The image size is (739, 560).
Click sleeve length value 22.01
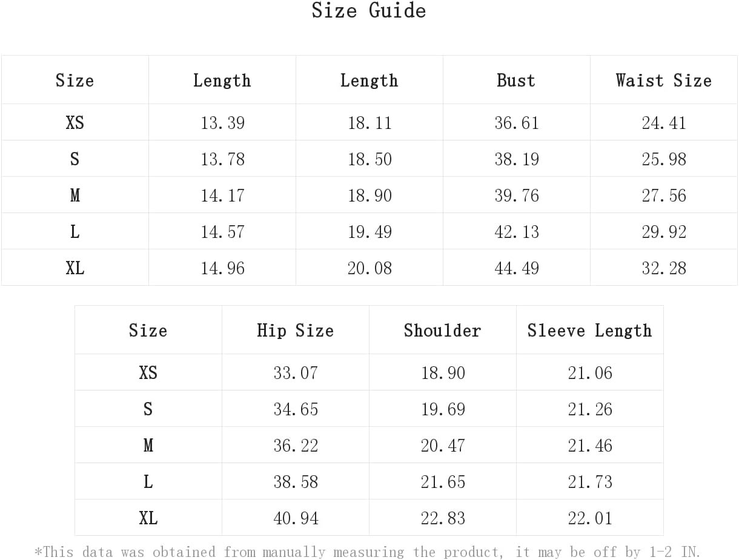(590, 518)
